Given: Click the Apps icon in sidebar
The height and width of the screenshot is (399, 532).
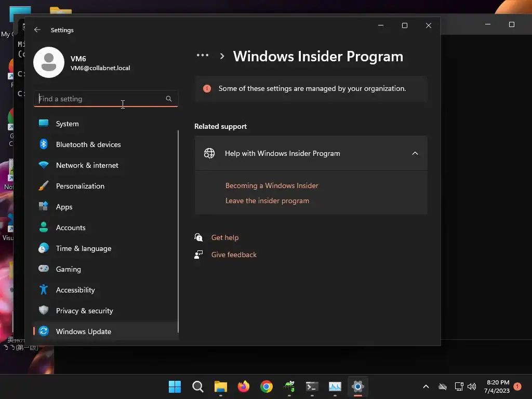Looking at the screenshot, I should tap(44, 206).
